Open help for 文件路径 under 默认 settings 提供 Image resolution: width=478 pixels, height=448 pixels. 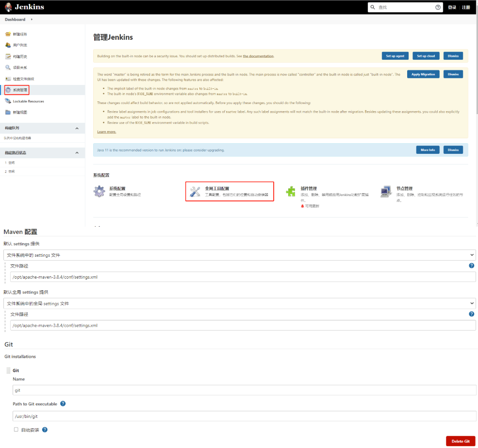tap(471, 265)
